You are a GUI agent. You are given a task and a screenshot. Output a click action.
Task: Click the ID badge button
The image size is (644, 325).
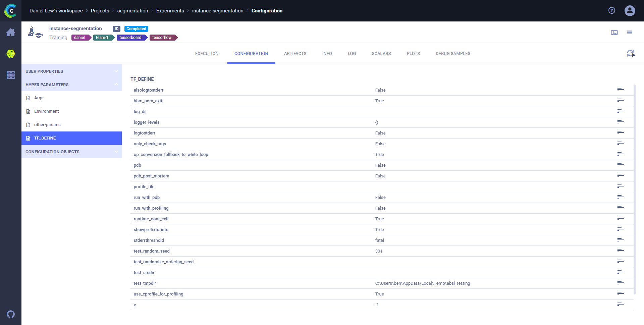116,29
